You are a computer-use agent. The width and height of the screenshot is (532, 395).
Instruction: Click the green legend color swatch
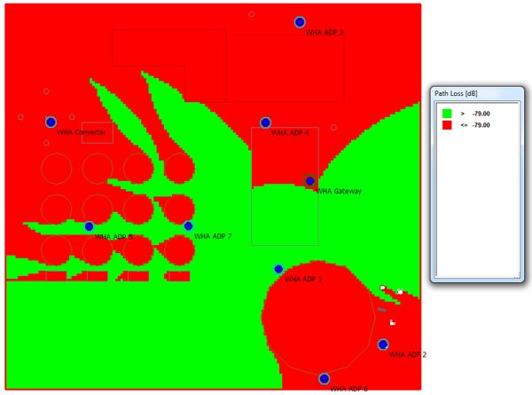pyautogui.click(x=447, y=114)
